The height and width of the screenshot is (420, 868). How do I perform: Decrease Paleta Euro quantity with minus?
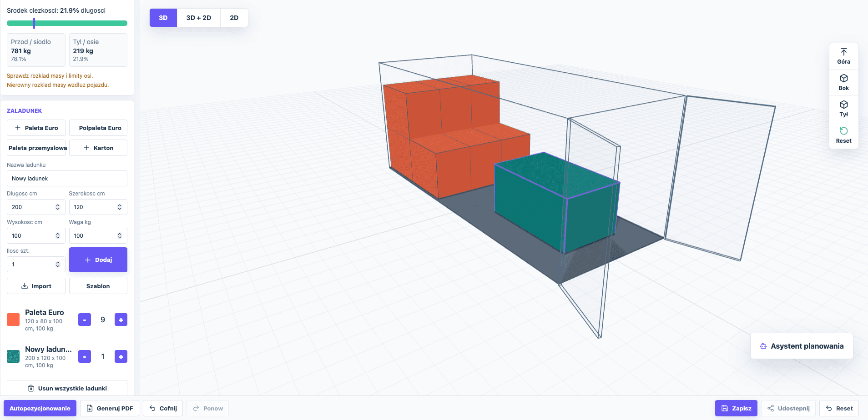coord(85,320)
